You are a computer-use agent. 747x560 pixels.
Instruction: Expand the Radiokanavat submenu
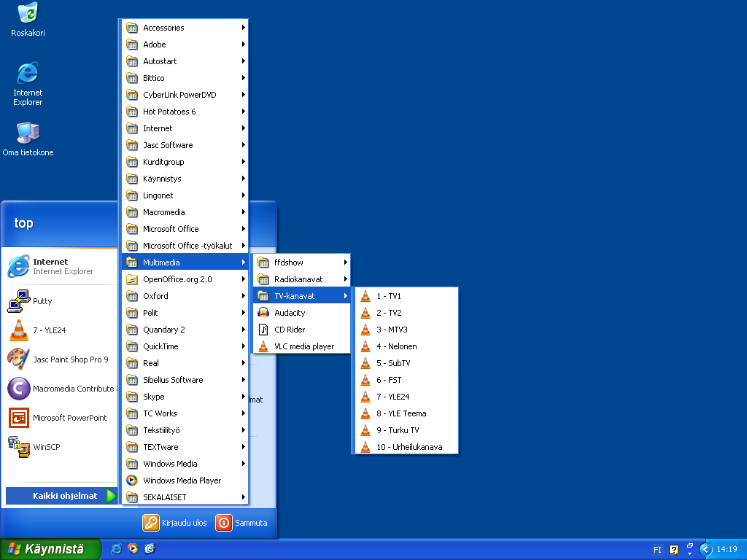(302, 279)
